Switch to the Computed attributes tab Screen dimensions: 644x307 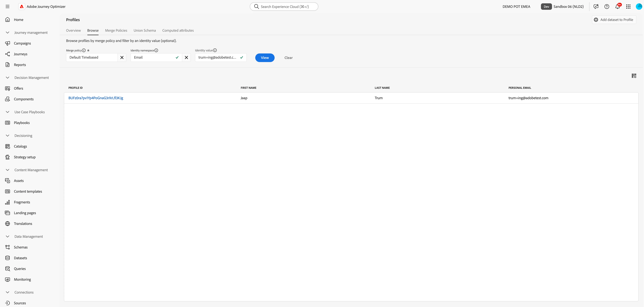178,30
